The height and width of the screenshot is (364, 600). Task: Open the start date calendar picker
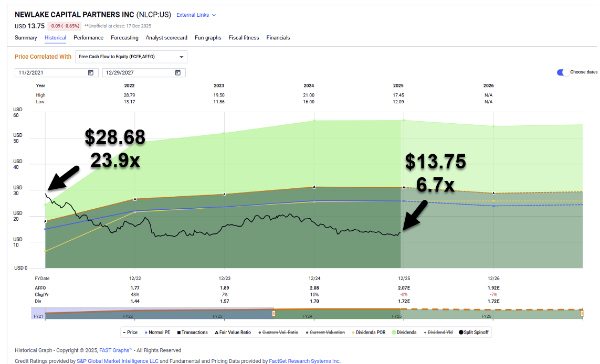coord(91,73)
